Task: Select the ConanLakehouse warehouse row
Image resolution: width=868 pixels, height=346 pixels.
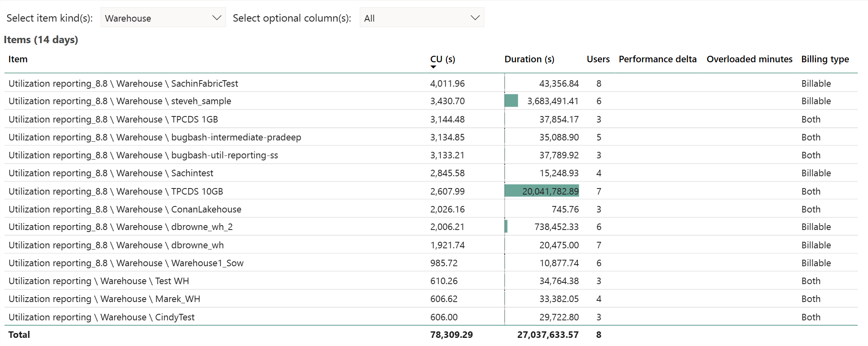Action: click(431, 209)
